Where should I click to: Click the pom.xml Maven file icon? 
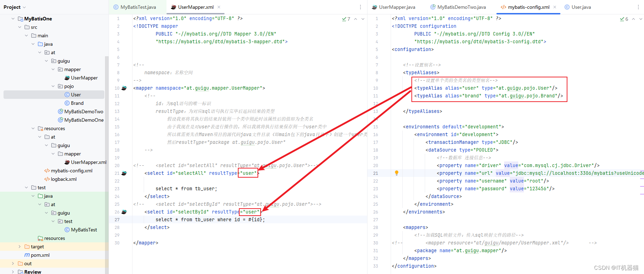pyautogui.click(x=27, y=255)
